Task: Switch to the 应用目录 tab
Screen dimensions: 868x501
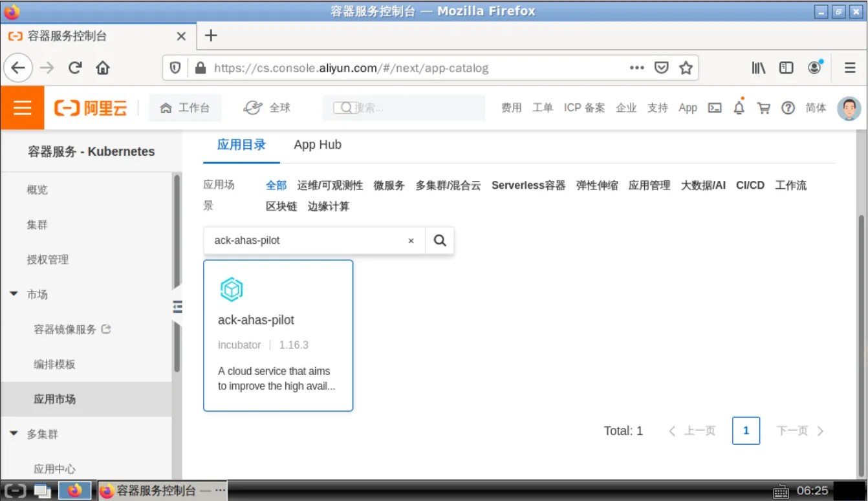Action: pyautogui.click(x=241, y=145)
